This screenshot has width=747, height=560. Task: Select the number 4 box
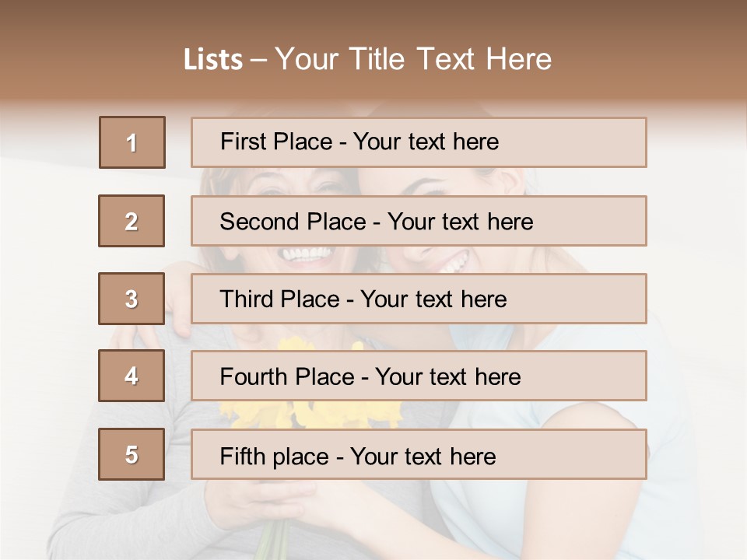(x=132, y=376)
